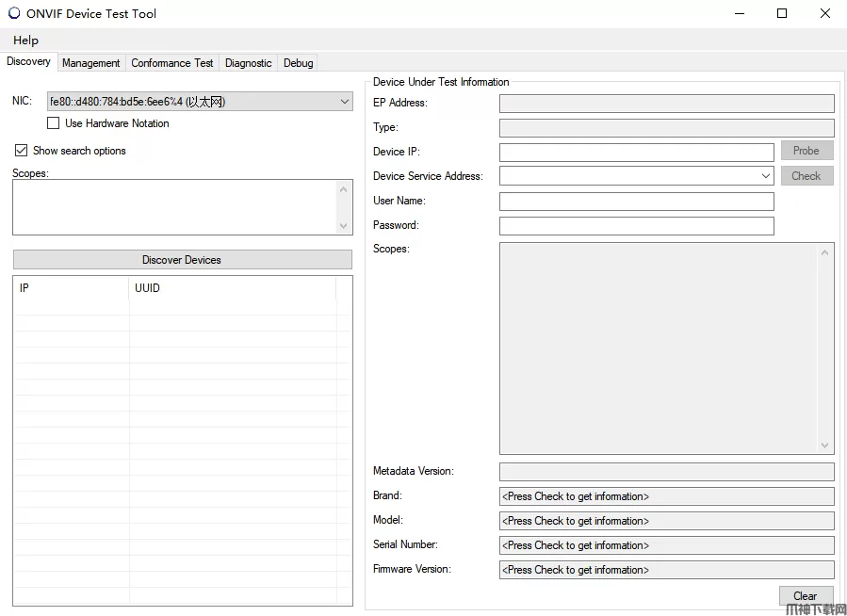This screenshot has width=847, height=616.
Task: Click the UUID column header
Action: (x=232, y=288)
